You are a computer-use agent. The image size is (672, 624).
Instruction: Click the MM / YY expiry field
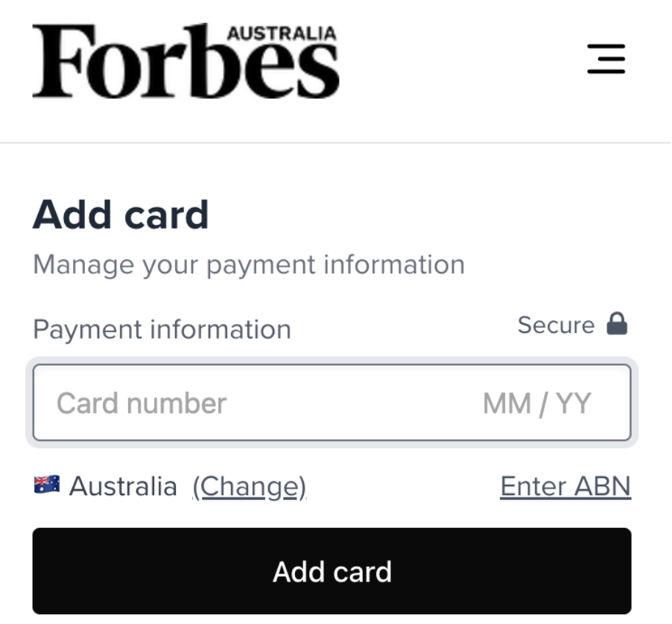point(536,404)
